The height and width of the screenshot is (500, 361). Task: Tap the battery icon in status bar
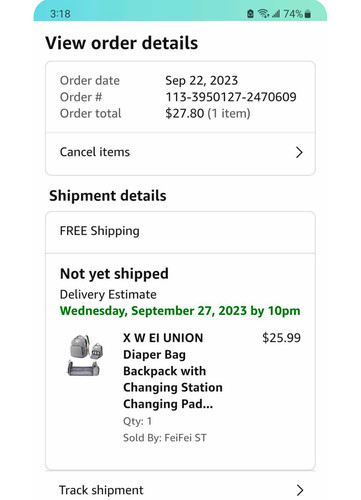[308, 14]
